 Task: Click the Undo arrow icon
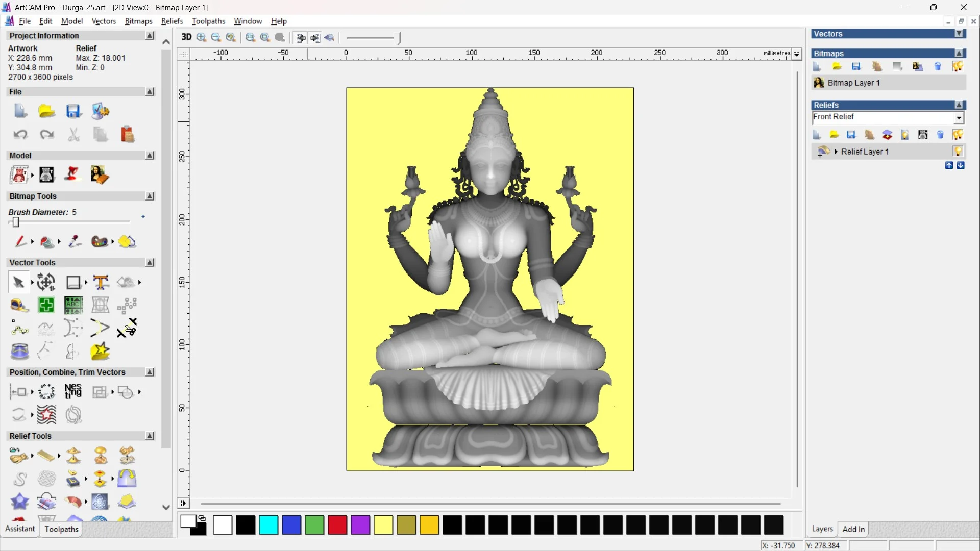click(20, 135)
